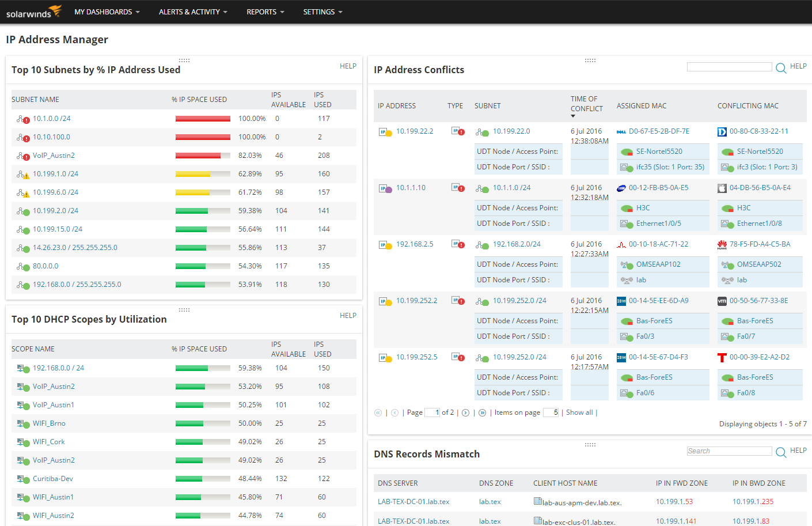
Task: Click the Apple vendor icon for 04-DB-56-B5-0A-E4
Action: coord(722,188)
